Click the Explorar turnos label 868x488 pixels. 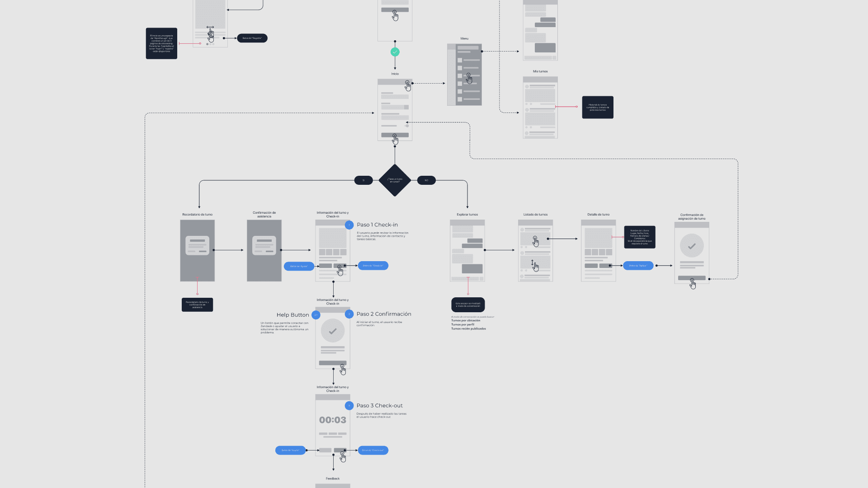pos(467,215)
